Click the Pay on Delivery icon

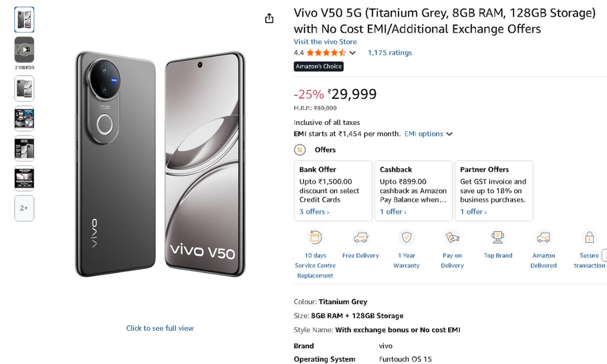(x=452, y=237)
